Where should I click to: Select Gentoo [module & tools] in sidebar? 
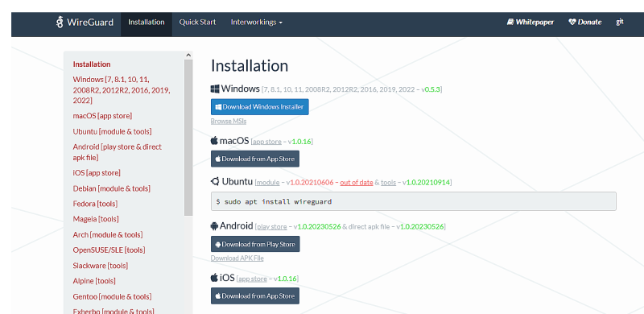click(x=112, y=296)
